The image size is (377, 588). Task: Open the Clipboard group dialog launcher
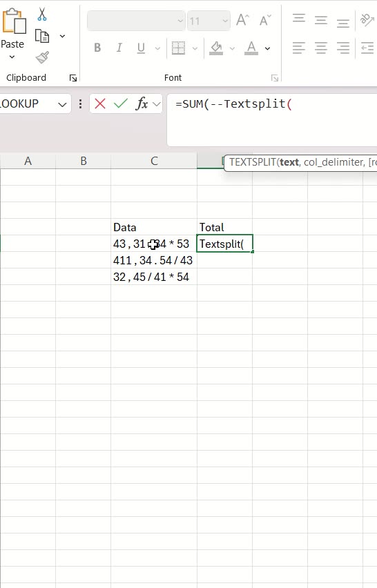[x=73, y=78]
